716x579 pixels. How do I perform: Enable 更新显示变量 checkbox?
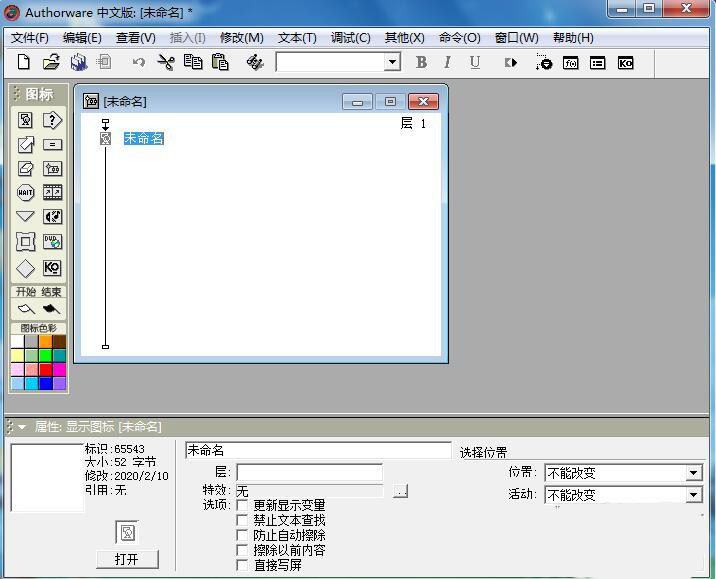tap(242, 505)
